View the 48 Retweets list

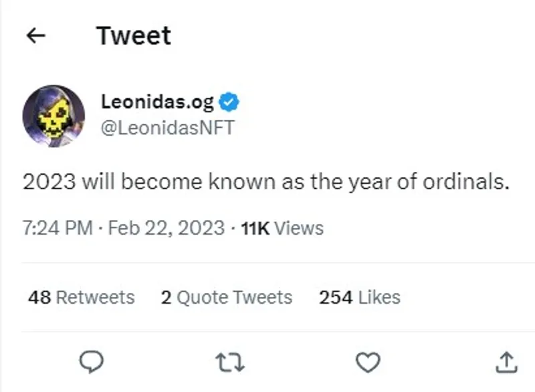82,297
